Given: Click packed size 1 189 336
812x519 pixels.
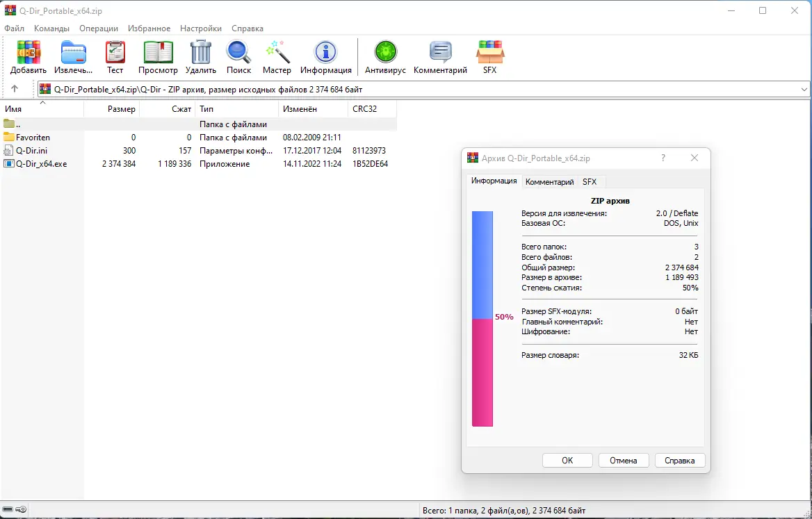Looking at the screenshot, I should (174, 163).
